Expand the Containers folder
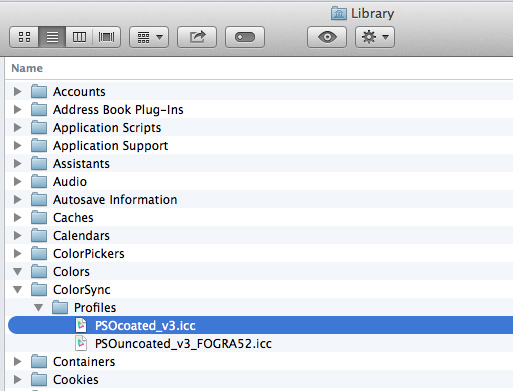Screen dimensions: 513x391 point(18,361)
